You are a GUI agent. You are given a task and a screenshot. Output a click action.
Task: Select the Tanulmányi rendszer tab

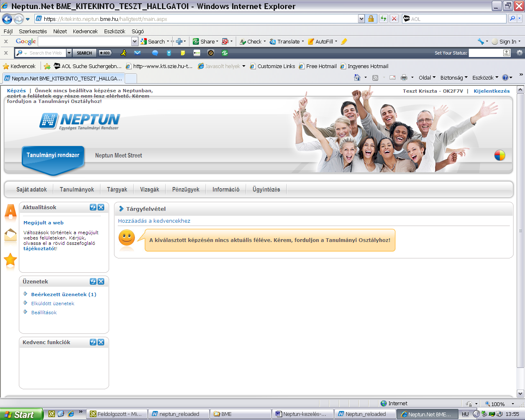coord(53,155)
